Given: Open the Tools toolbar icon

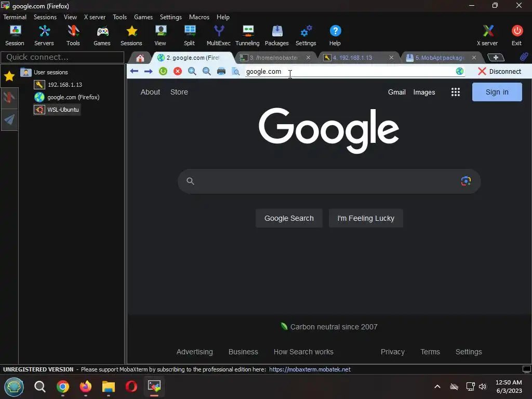Looking at the screenshot, I should 73,35.
